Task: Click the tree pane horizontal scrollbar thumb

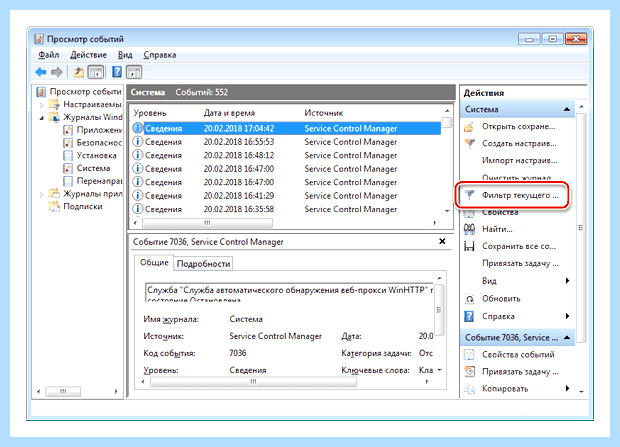Action: tap(63, 392)
